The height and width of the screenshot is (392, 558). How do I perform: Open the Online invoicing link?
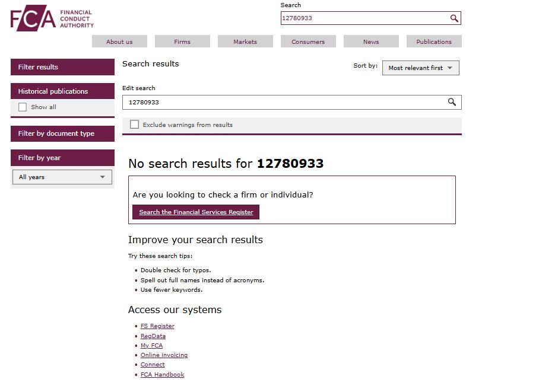pyautogui.click(x=164, y=355)
